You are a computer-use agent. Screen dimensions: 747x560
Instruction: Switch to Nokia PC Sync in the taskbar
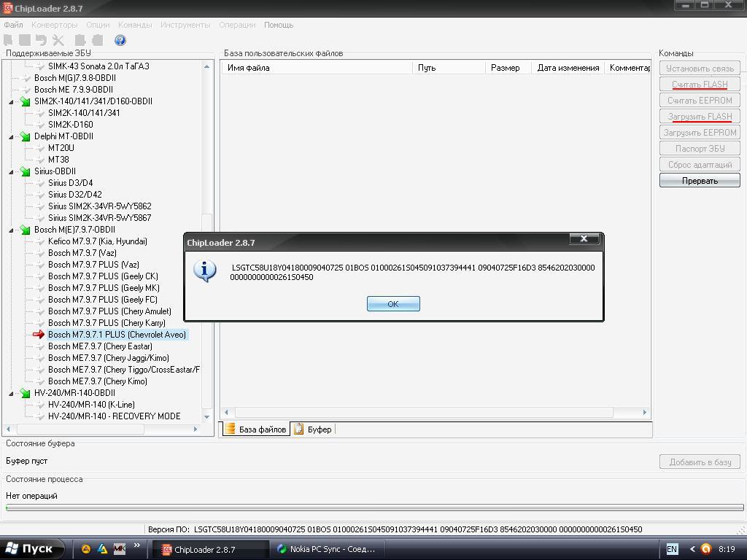(328, 549)
